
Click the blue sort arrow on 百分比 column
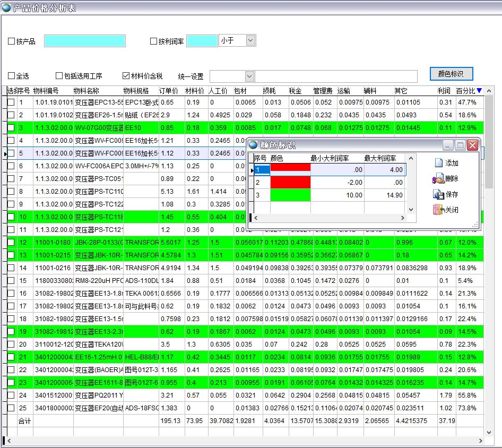coord(479,91)
